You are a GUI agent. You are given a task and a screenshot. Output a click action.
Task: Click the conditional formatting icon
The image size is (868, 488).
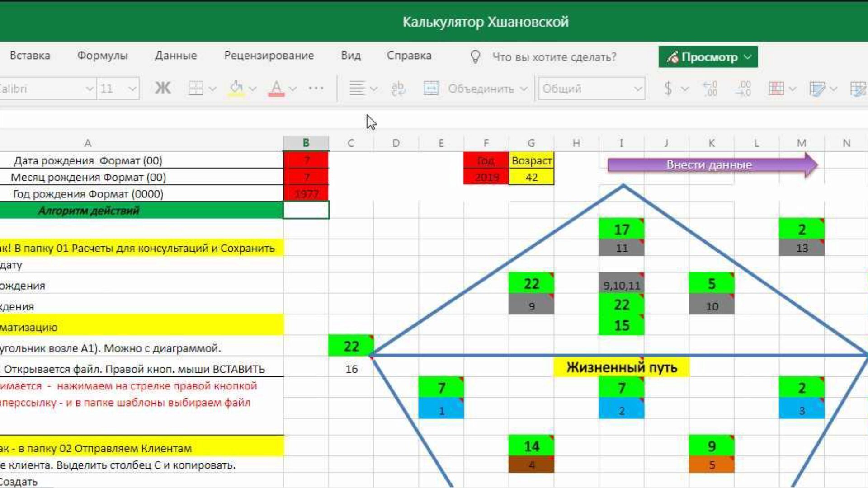click(776, 88)
